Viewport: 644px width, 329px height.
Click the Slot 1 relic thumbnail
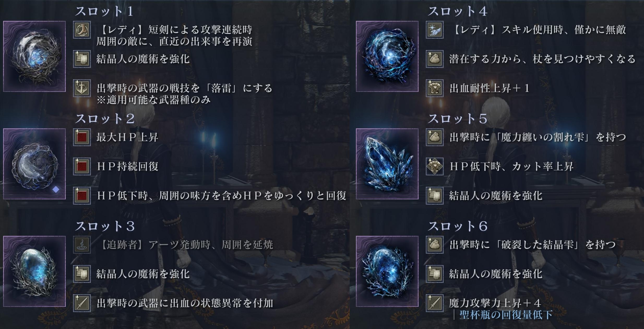tap(34, 56)
